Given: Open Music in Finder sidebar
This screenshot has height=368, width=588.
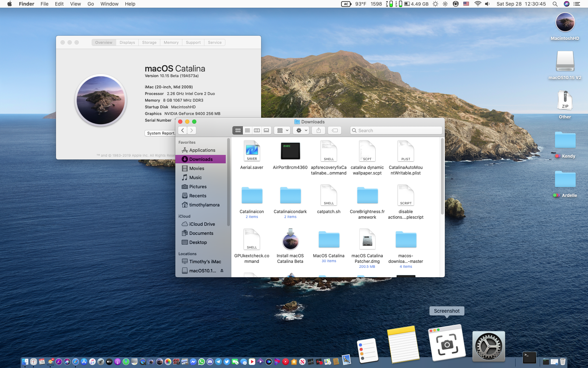Looking at the screenshot, I should (x=201, y=177).
